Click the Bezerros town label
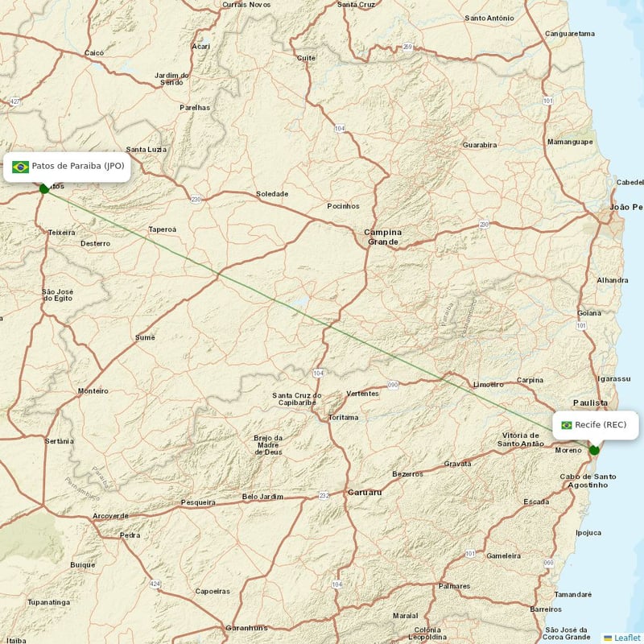This screenshot has height=644, width=644. (x=407, y=474)
